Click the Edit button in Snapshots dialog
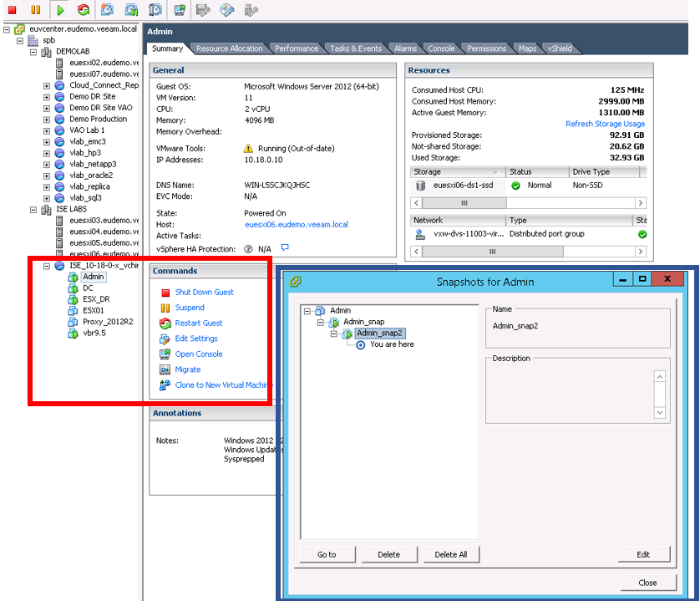Screen dimensions: 700x601 [643, 554]
